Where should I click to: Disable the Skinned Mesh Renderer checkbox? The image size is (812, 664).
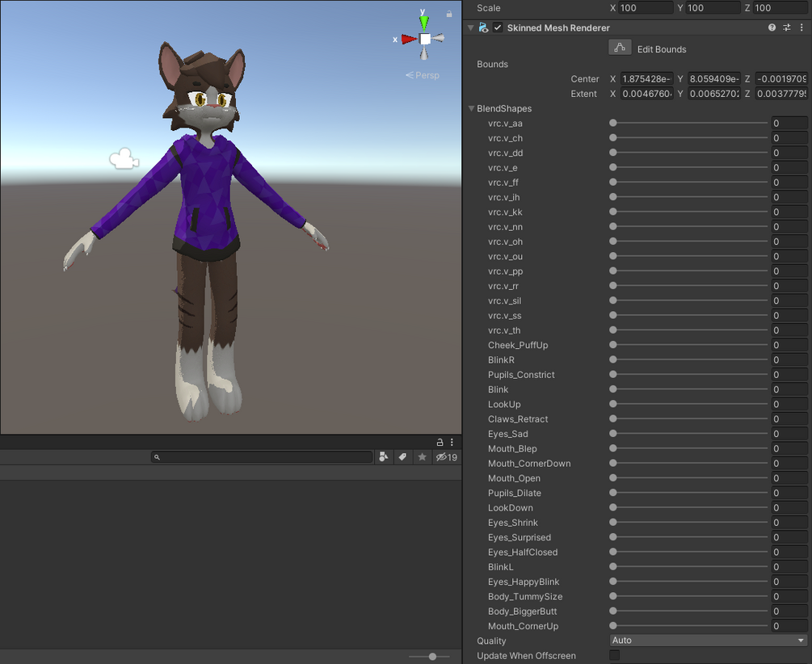[498, 27]
